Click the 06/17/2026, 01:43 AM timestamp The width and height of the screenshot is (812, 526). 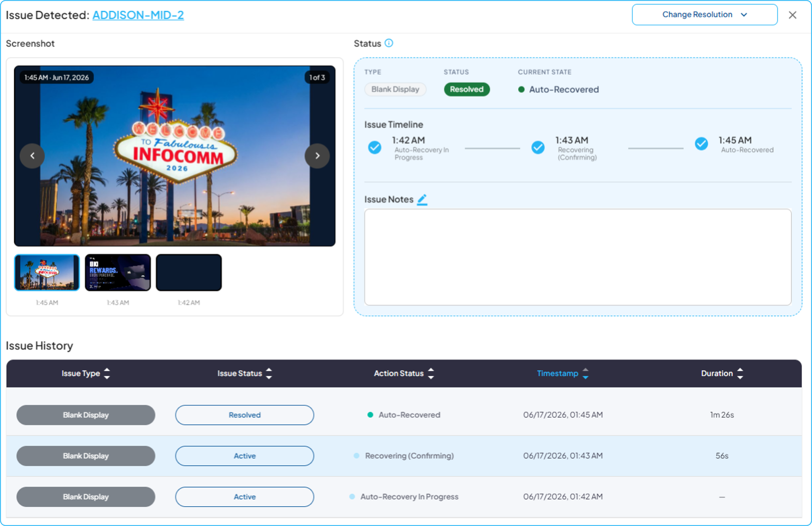[563, 456]
